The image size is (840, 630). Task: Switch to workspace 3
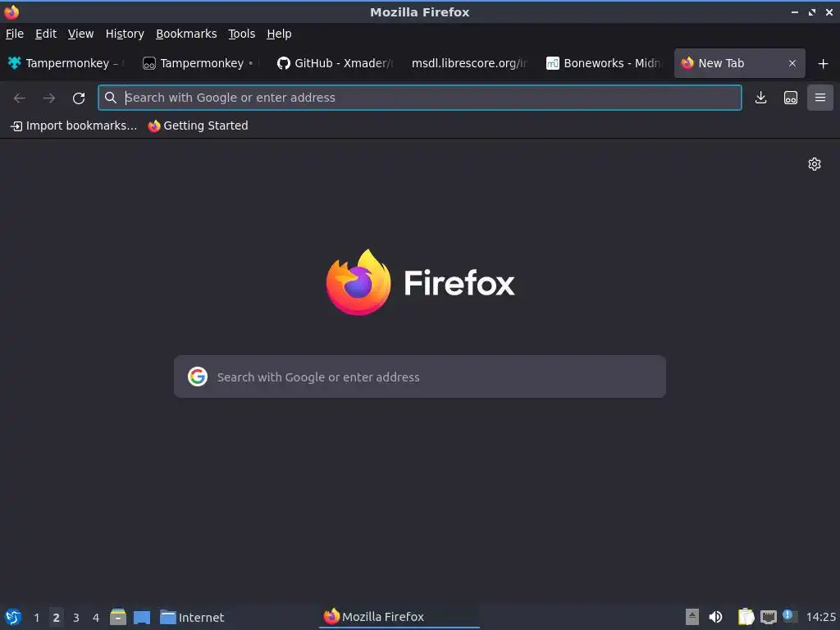pos(76,618)
